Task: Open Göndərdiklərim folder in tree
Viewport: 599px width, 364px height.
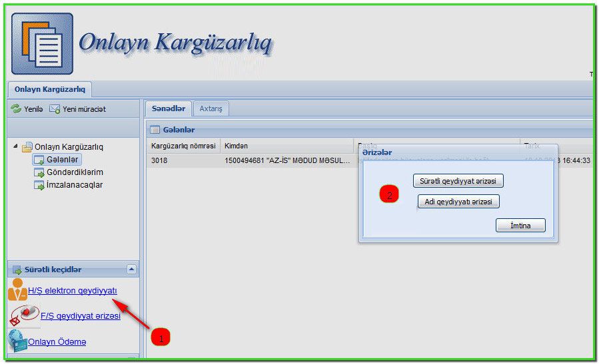Action: (74, 172)
